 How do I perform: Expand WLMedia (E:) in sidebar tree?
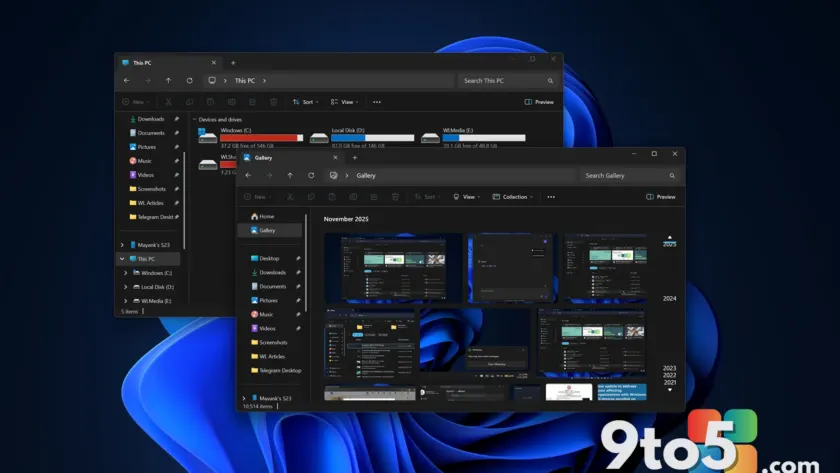coord(126,301)
